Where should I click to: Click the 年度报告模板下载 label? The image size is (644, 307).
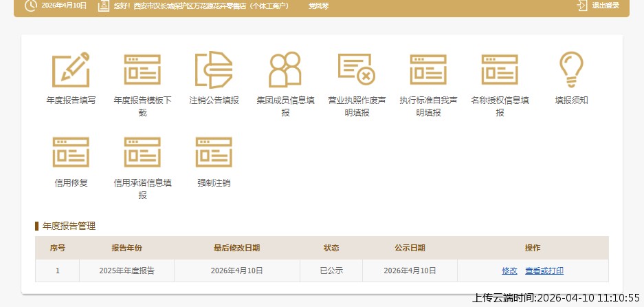pyautogui.click(x=142, y=107)
